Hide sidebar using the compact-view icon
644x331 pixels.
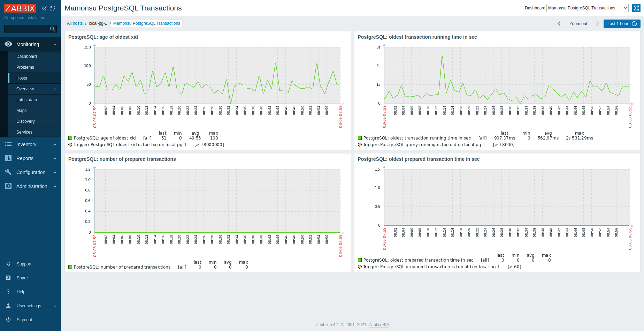point(53,8)
